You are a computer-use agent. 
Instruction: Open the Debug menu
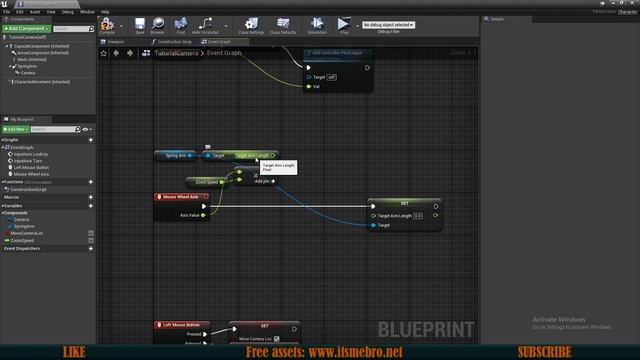(68, 12)
